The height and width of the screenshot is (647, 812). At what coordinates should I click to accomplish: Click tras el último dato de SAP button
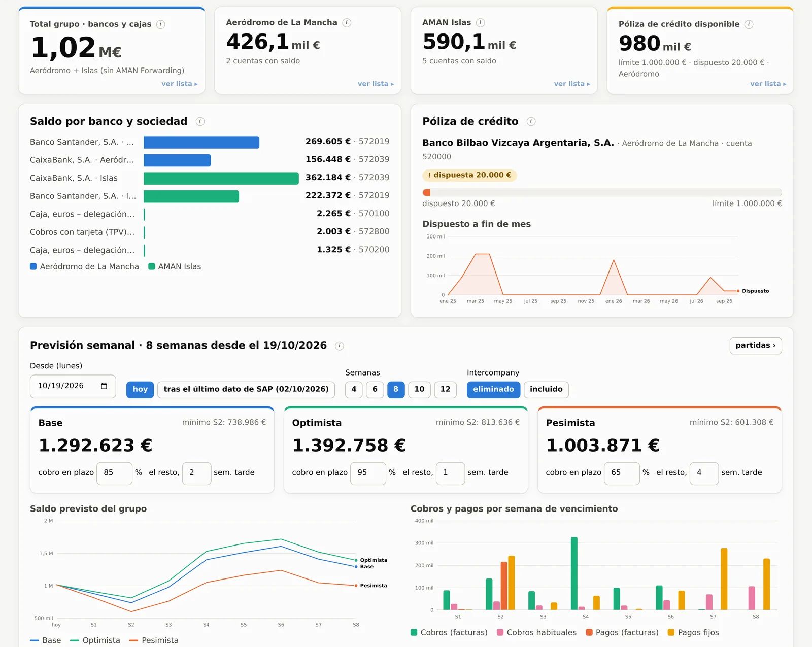coord(246,389)
